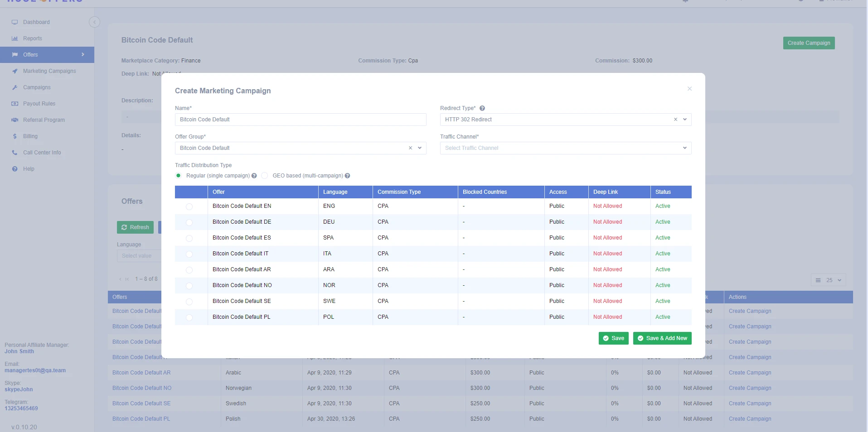Close the Create Marketing Campaign dialog
Viewport: 868px width, 432px height.
pos(689,89)
